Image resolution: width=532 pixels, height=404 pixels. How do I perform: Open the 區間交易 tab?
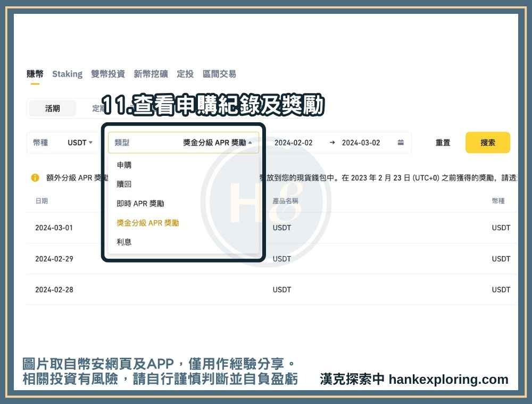click(x=219, y=74)
